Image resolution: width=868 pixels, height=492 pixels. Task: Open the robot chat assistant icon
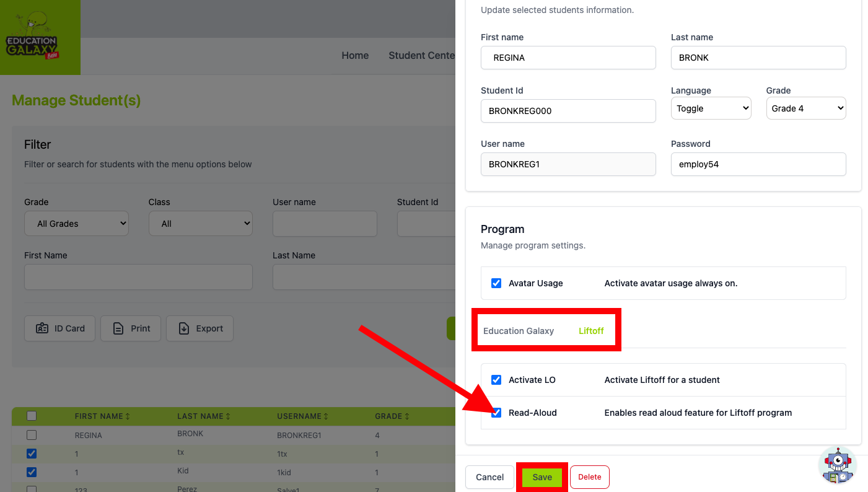[x=838, y=465]
